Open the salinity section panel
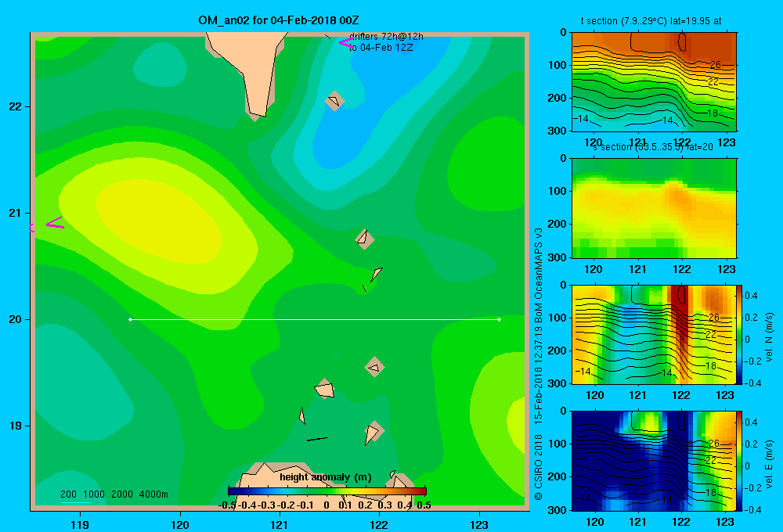Image resolution: width=783 pixels, height=532 pixels. point(654,208)
